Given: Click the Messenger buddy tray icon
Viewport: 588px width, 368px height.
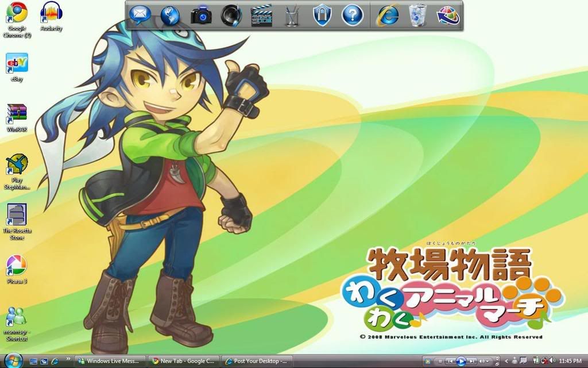Looking at the screenshot, I should coord(514,361).
